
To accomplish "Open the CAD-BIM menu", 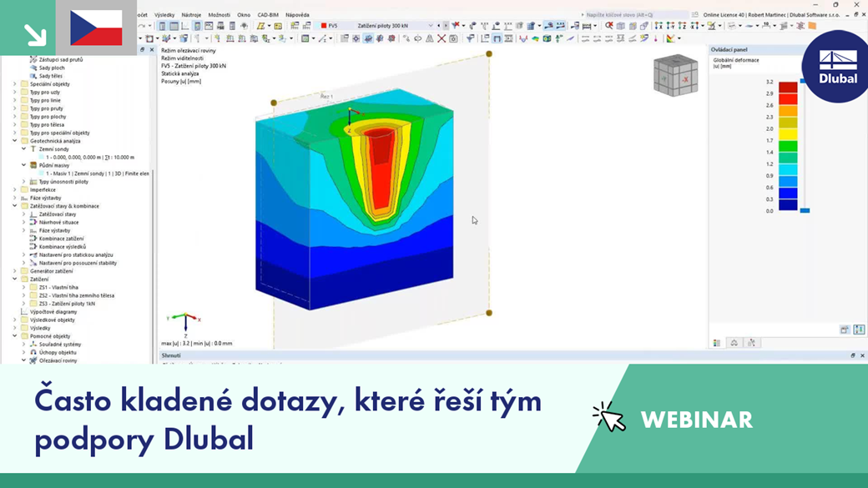I will [x=268, y=15].
